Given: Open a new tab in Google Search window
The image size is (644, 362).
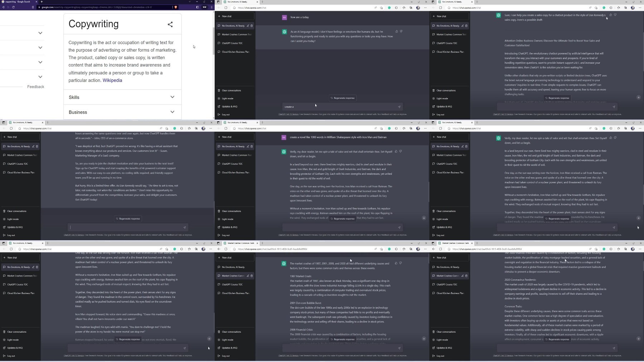Looking at the screenshot, I should click(42, 2).
